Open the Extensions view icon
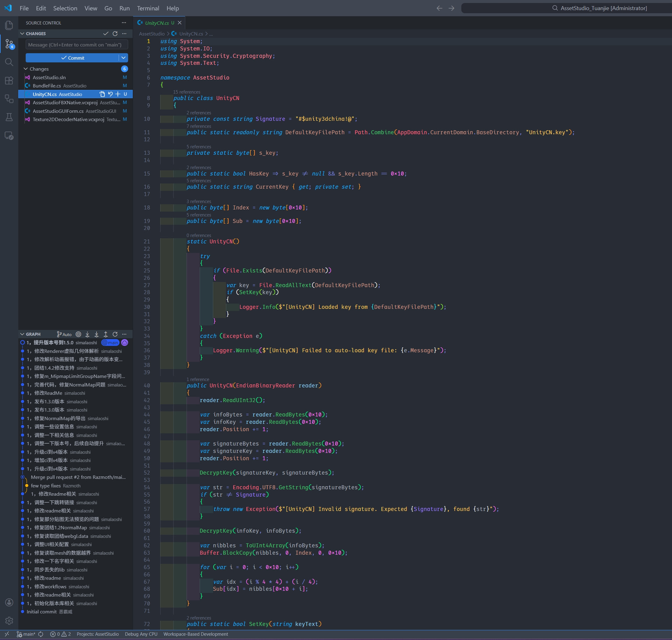Viewport: 672px width, 640px height. coord(9,81)
